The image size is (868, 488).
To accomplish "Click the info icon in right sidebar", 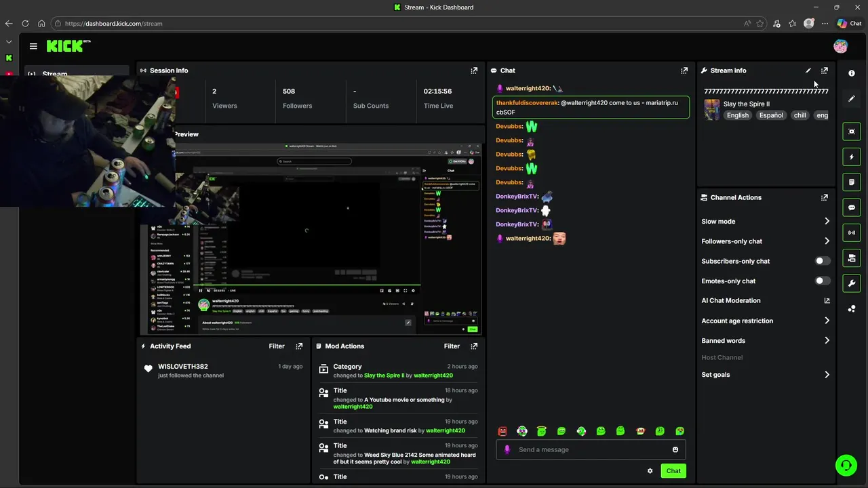I will point(852,73).
